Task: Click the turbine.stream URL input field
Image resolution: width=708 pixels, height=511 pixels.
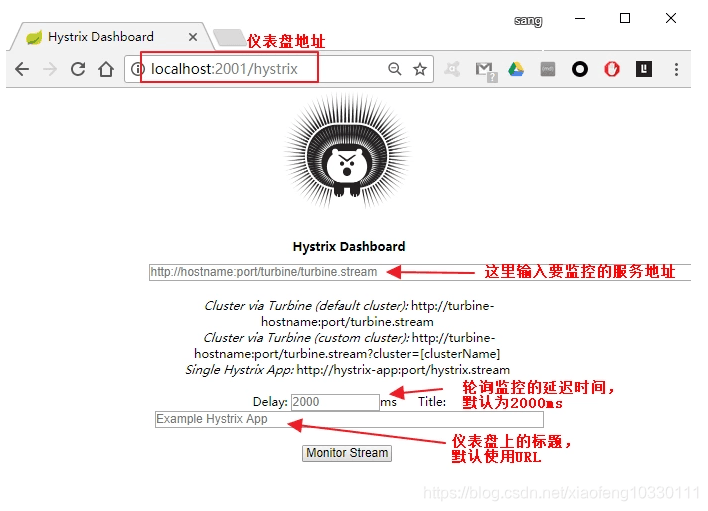Action: click(x=420, y=272)
